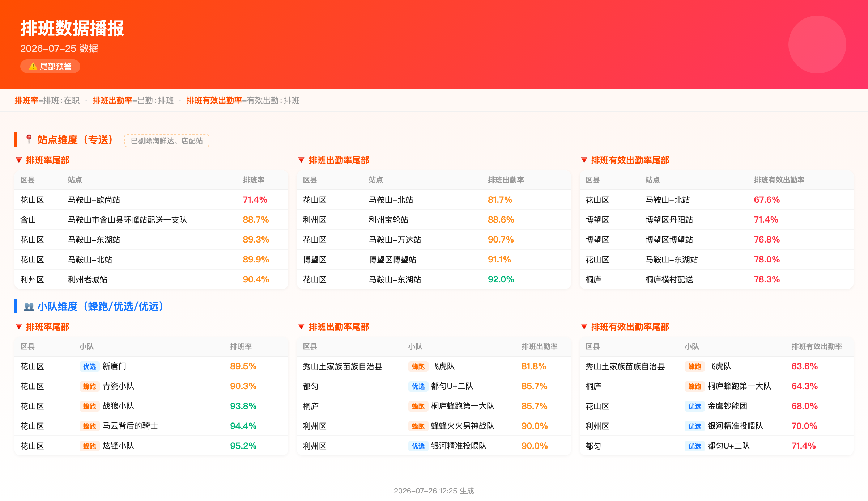Viewport: 868px width, 501px height.
Task: Click the 排班有效出勤率 formula definition text
Action: [x=243, y=100]
